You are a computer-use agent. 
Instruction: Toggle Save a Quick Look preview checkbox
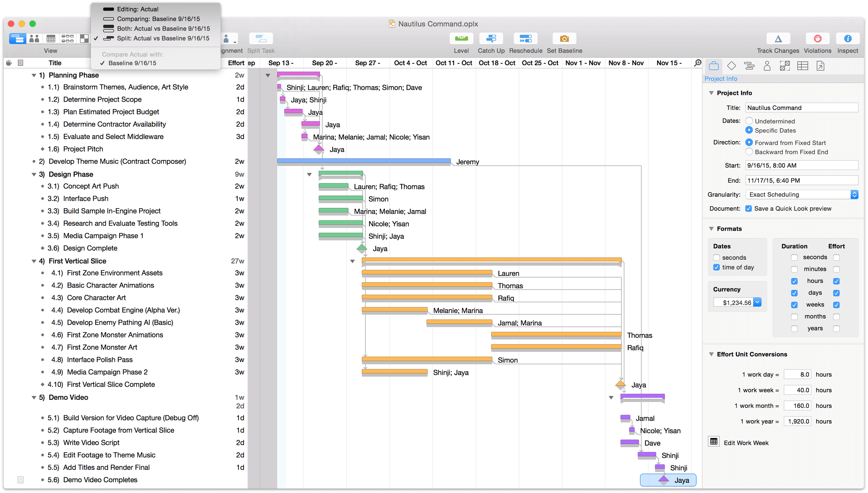pyautogui.click(x=748, y=208)
